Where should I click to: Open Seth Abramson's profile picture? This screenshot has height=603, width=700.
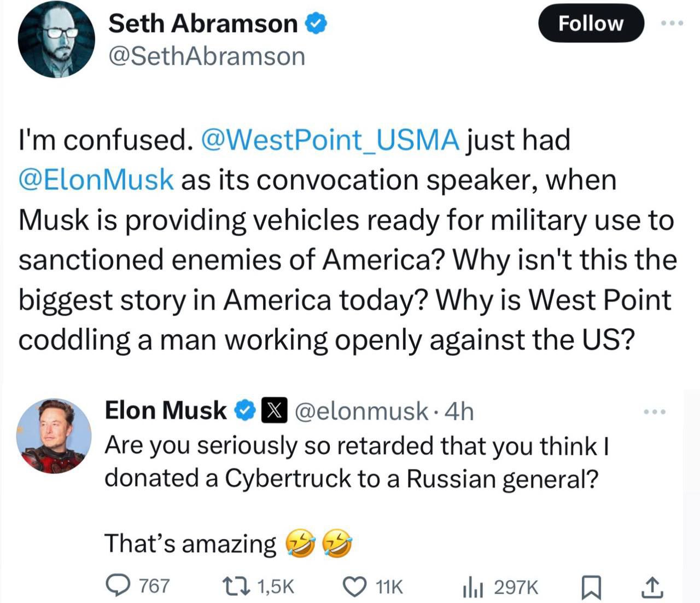click(56, 39)
